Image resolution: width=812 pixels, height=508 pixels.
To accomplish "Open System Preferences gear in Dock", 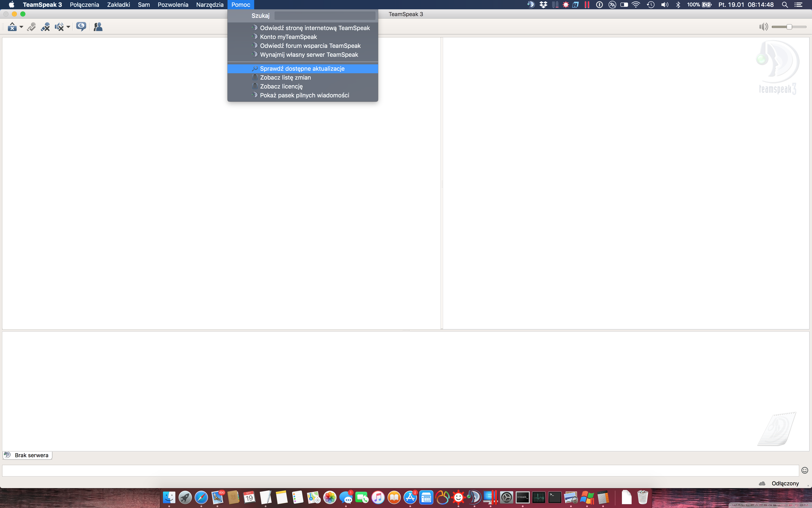I will [x=507, y=497].
